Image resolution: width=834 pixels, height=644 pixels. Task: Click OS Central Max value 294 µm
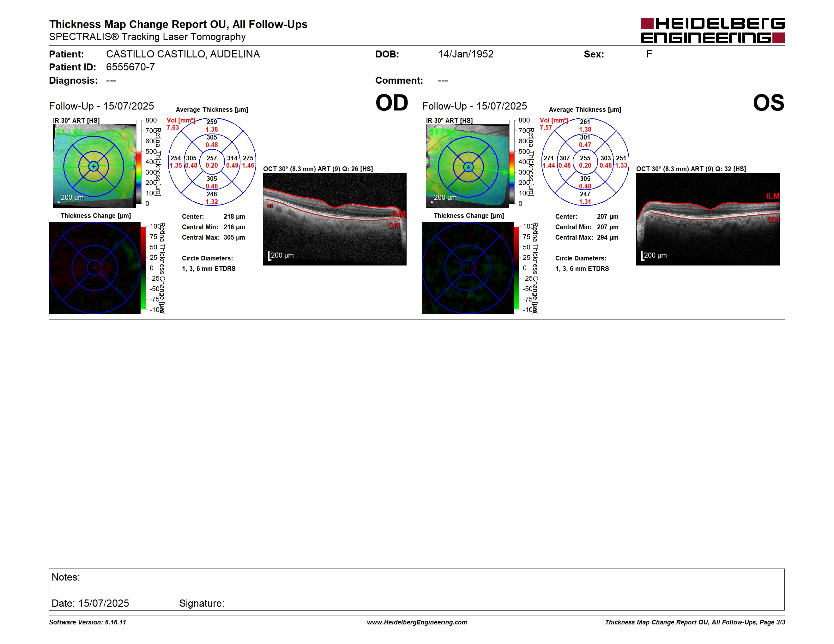[x=607, y=237]
